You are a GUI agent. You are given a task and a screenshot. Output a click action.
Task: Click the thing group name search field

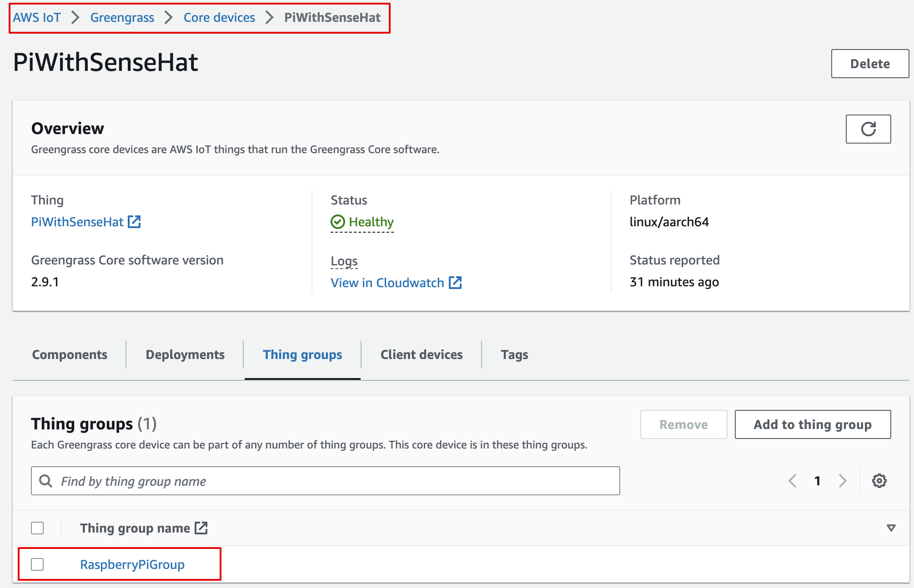tap(273, 481)
